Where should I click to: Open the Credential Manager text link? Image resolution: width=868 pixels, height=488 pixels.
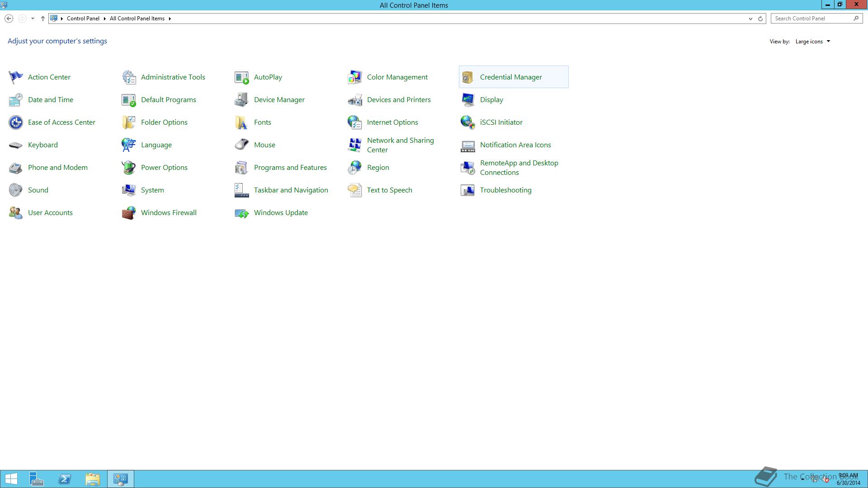coord(511,77)
